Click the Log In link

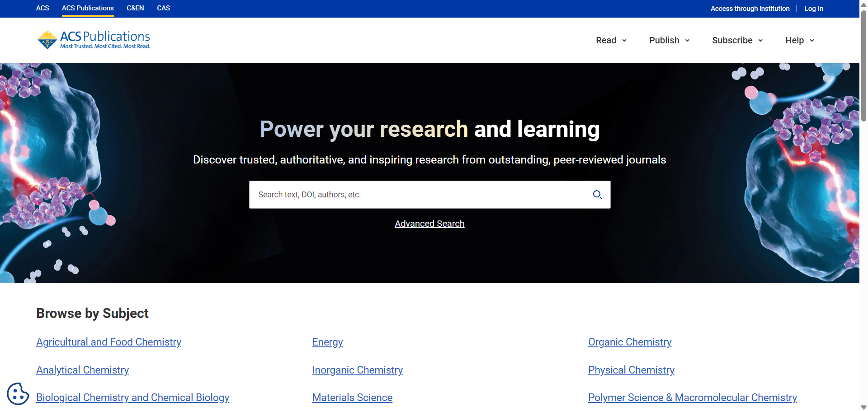(x=814, y=9)
